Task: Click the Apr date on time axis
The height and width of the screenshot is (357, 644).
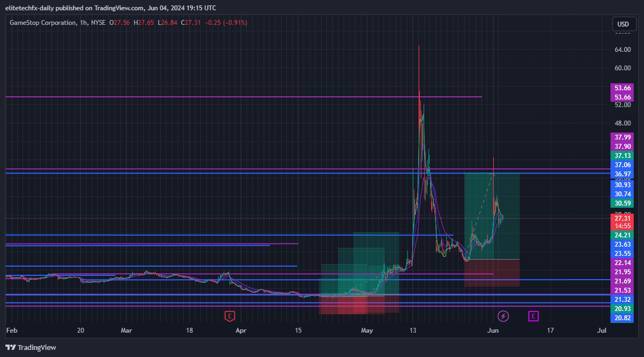Action: 241,330
